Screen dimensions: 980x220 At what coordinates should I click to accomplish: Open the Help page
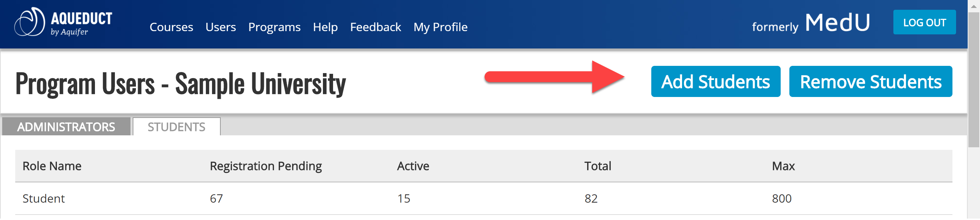point(325,27)
